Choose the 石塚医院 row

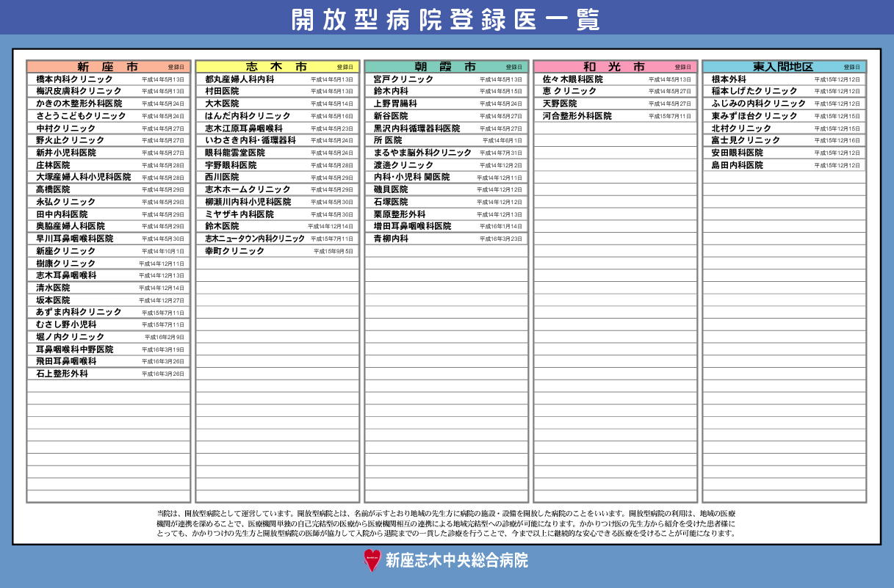point(446,202)
